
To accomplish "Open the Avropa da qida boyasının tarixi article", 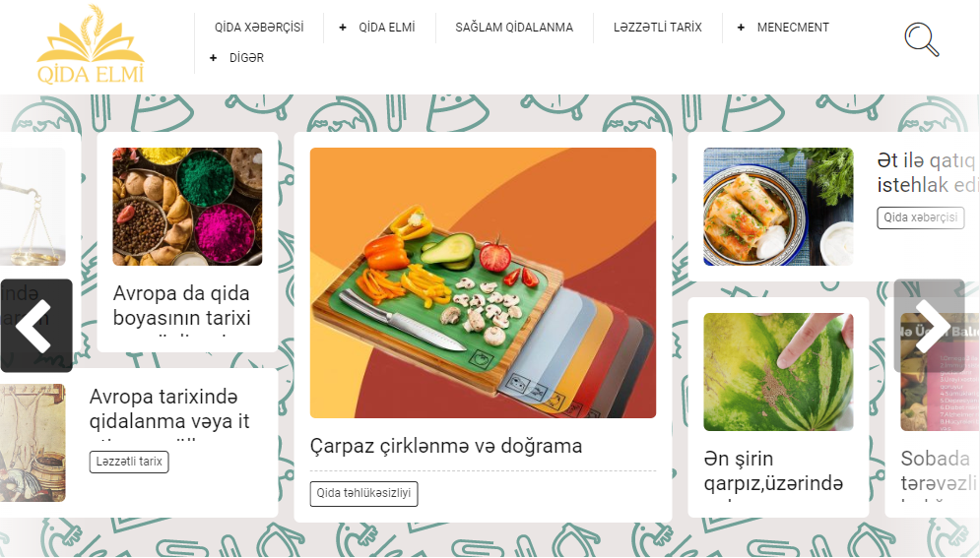I will tap(182, 305).
